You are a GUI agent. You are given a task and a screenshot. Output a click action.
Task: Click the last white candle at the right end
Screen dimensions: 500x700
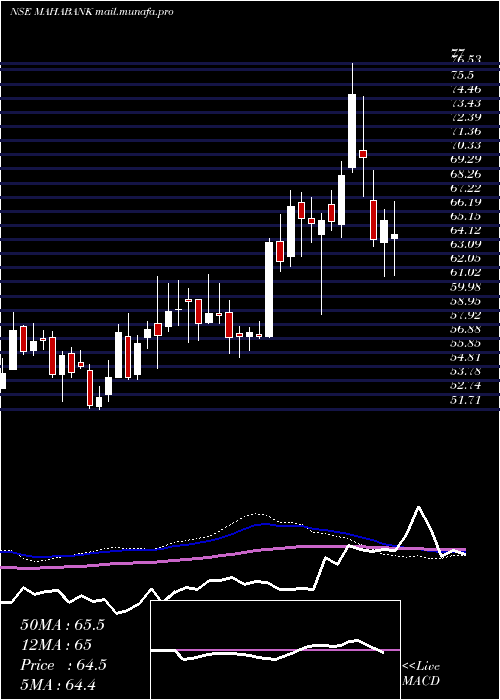(395, 237)
